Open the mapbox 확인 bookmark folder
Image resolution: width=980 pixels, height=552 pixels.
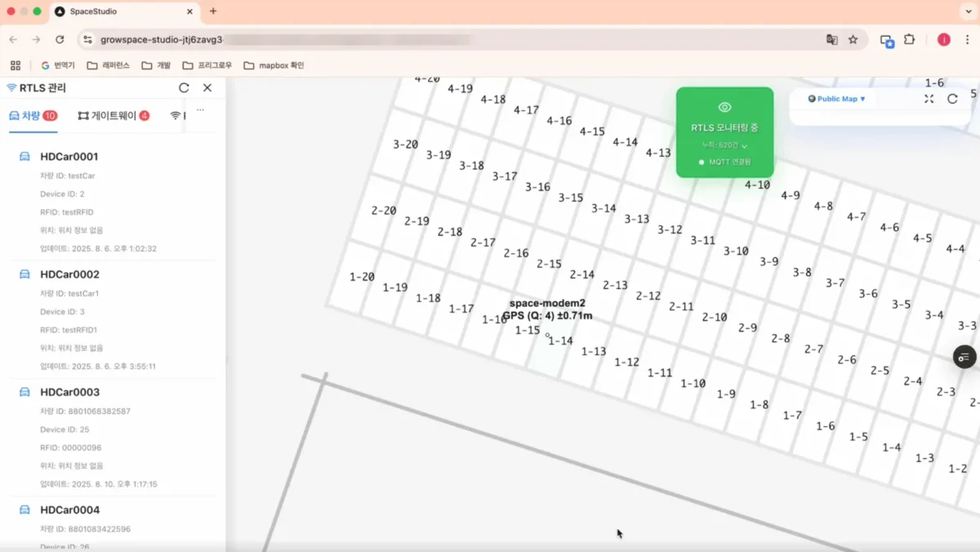(x=274, y=65)
